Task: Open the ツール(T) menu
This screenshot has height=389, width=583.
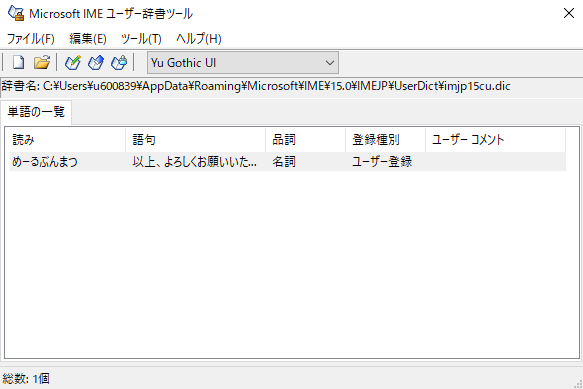Action: point(141,39)
